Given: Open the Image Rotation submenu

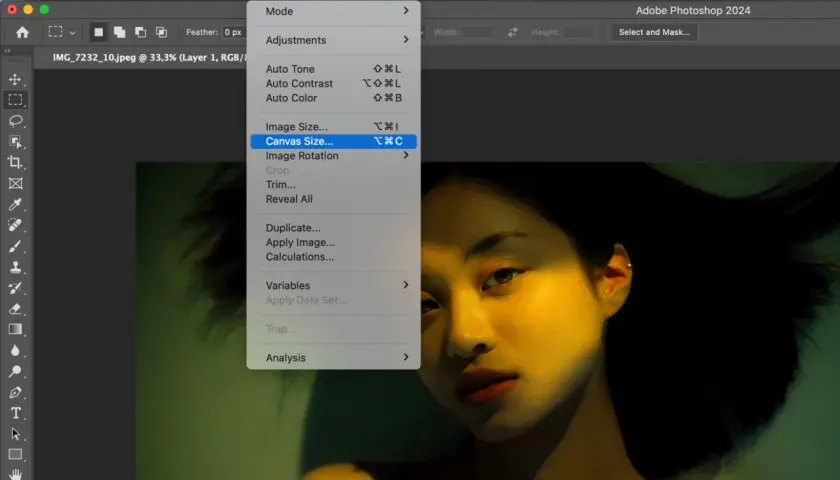Looking at the screenshot, I should point(333,155).
